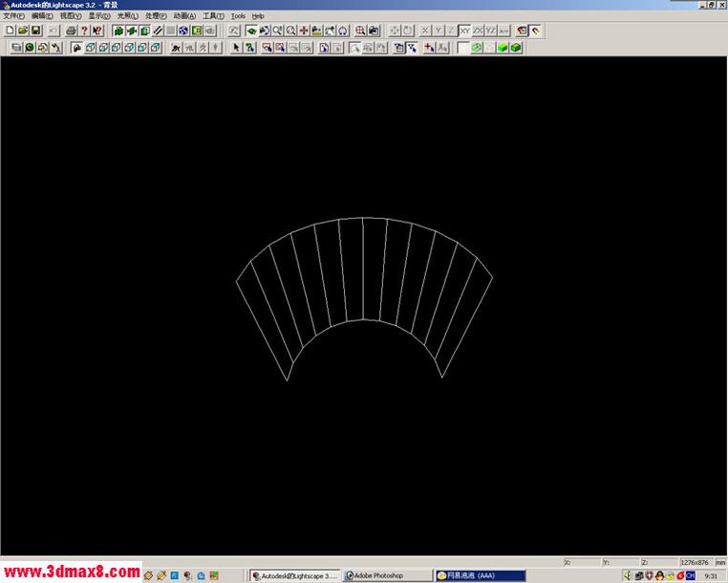This screenshot has width=728, height=583.
Task: Open the 编辑(E) menu
Action: pos(42,16)
